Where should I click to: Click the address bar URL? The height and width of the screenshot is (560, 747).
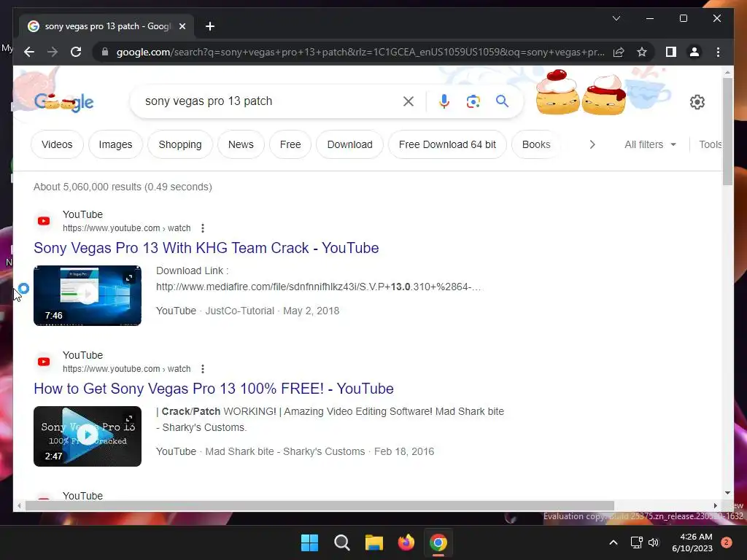360,52
